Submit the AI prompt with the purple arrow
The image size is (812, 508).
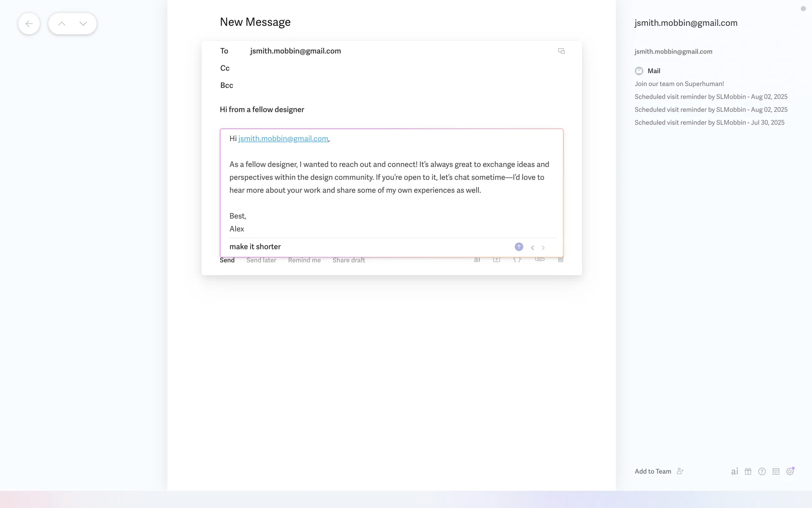click(x=519, y=247)
